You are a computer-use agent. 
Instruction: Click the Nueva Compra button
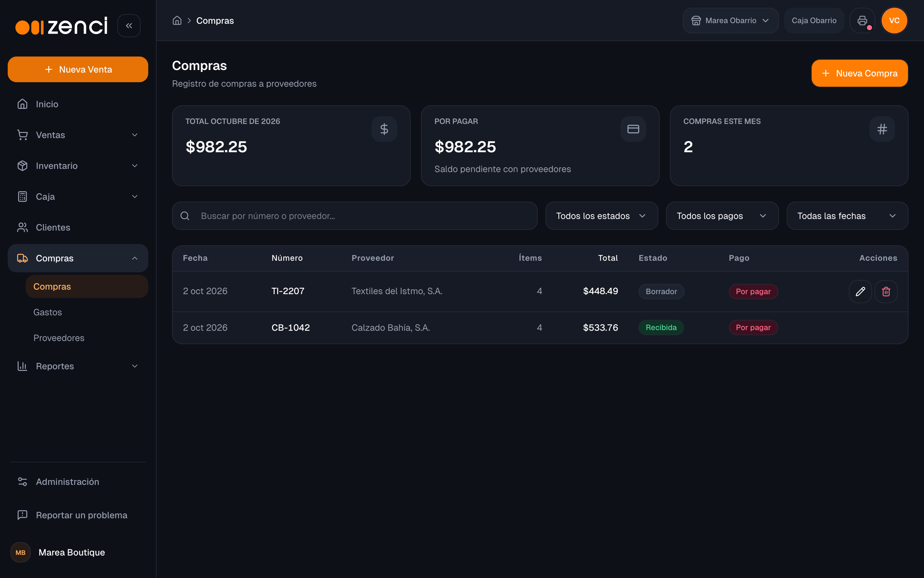(860, 74)
